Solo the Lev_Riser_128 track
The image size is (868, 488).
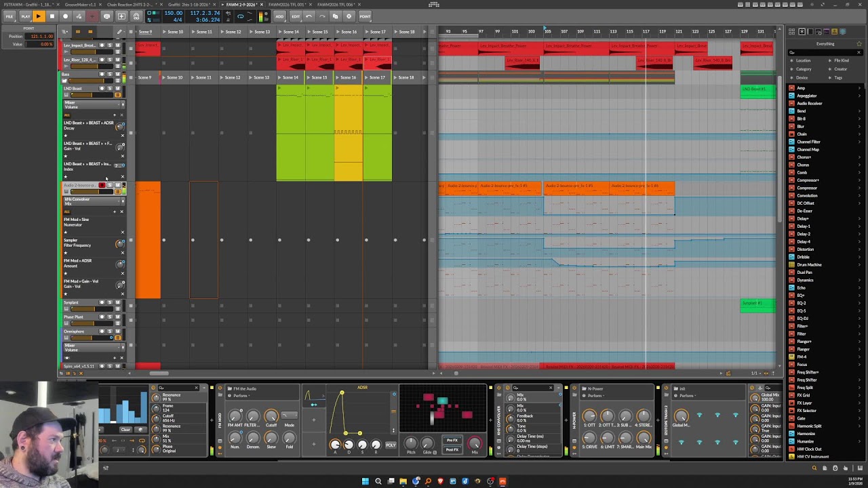[110, 60]
